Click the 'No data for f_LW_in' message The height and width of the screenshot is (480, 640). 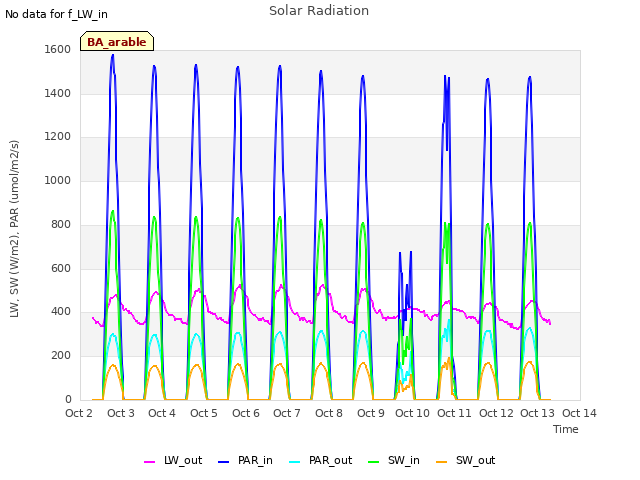(x=56, y=14)
